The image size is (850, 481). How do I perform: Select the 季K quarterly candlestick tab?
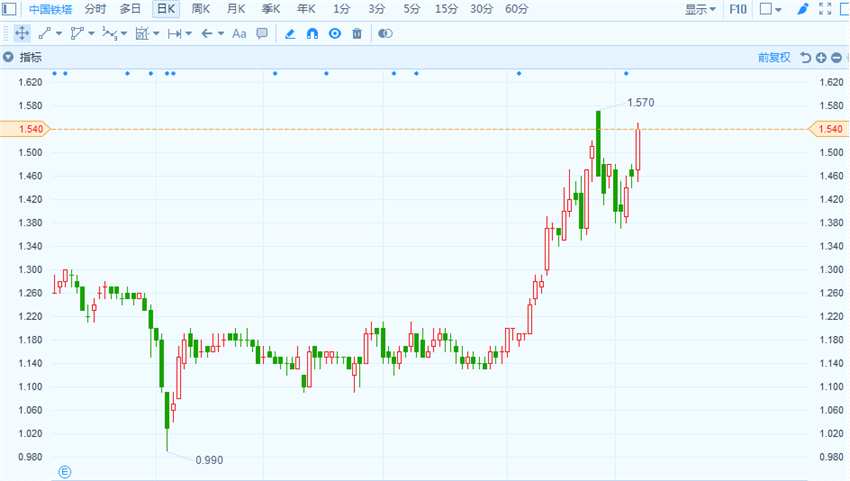[271, 9]
